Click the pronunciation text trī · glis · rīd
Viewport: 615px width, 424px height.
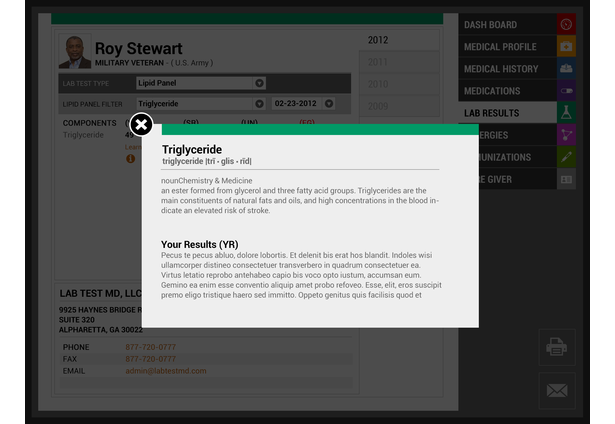[228, 161]
